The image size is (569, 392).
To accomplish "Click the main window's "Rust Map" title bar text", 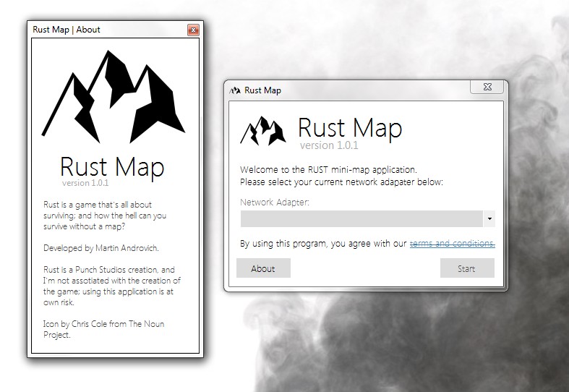I will coord(263,90).
